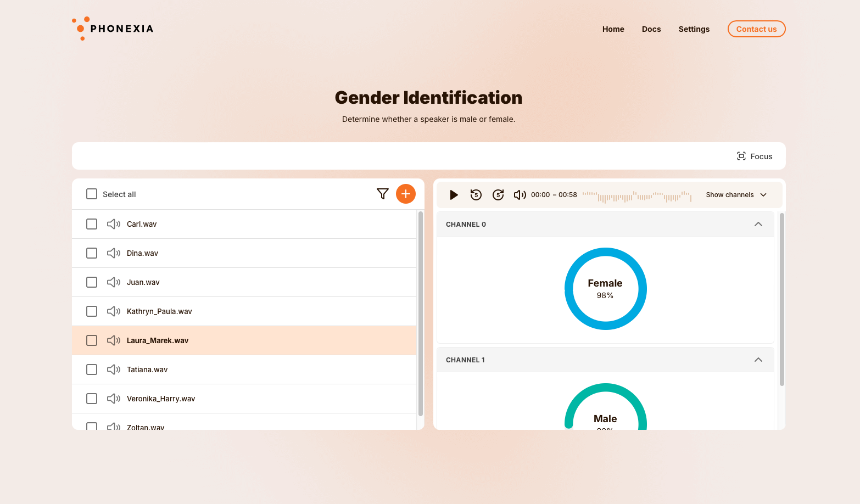Image resolution: width=860 pixels, height=504 pixels.
Task: Click speaker icon next to Carl.wav
Action: pos(114,224)
